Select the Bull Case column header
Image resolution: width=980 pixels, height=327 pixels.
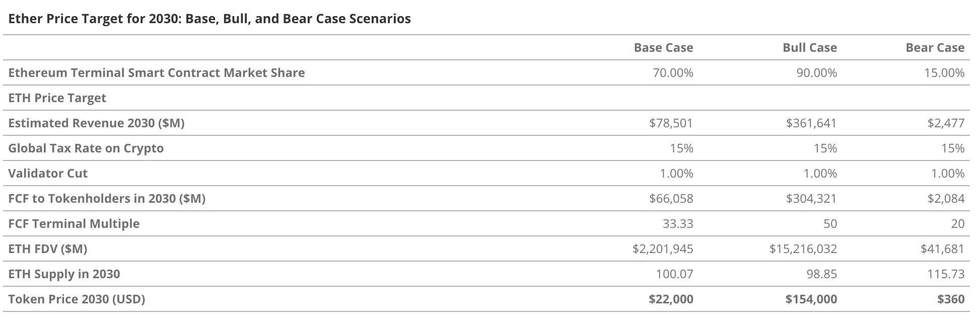click(809, 48)
